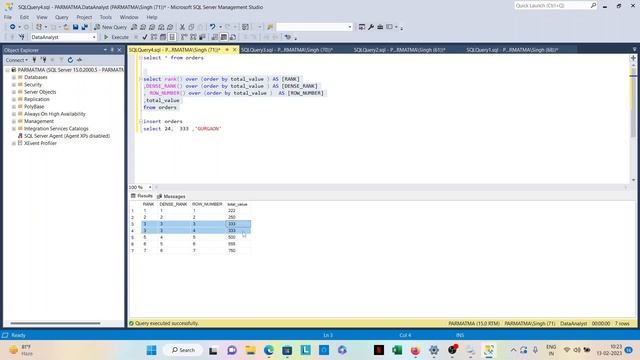The height and width of the screenshot is (360, 640).
Task: Click the search magnifier in Quick Launch
Action: point(593,5)
